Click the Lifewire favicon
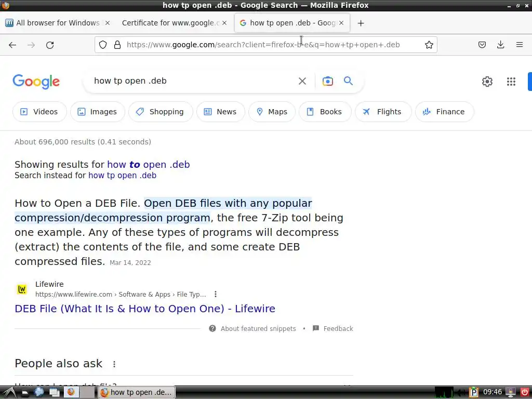 22,289
